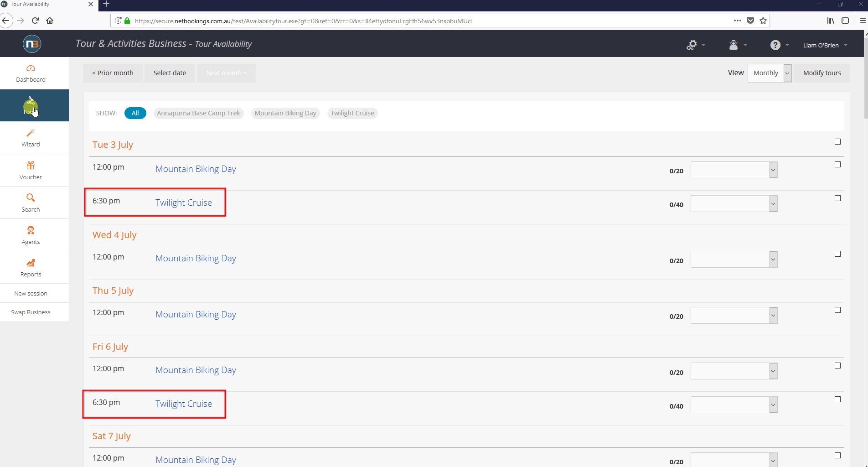
Task: Open New session sidebar item
Action: pos(31,293)
